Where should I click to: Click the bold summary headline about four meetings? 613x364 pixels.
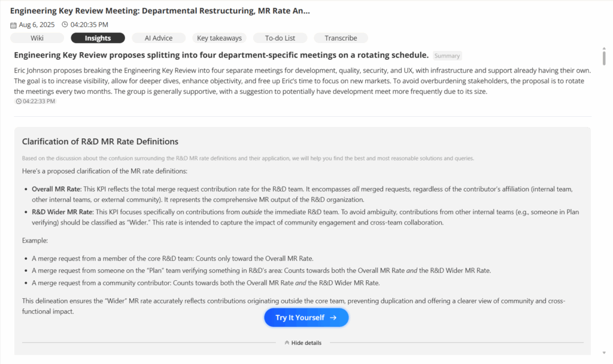(221, 55)
